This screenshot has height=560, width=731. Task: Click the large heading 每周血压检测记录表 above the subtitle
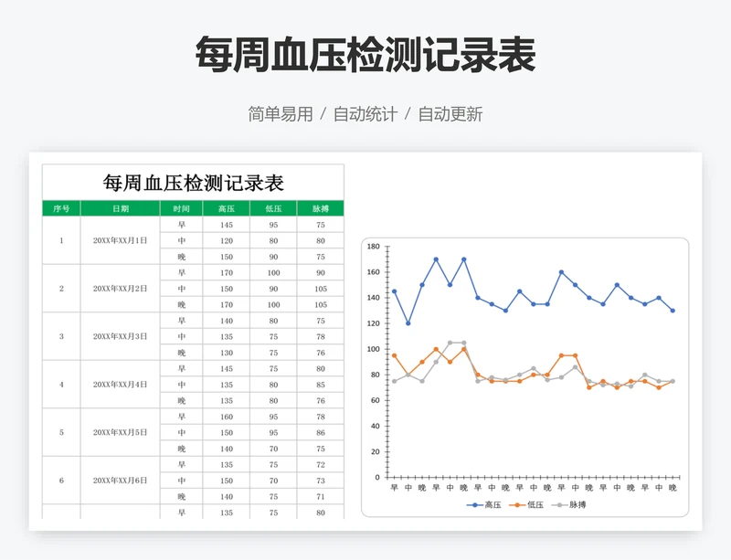point(365,55)
